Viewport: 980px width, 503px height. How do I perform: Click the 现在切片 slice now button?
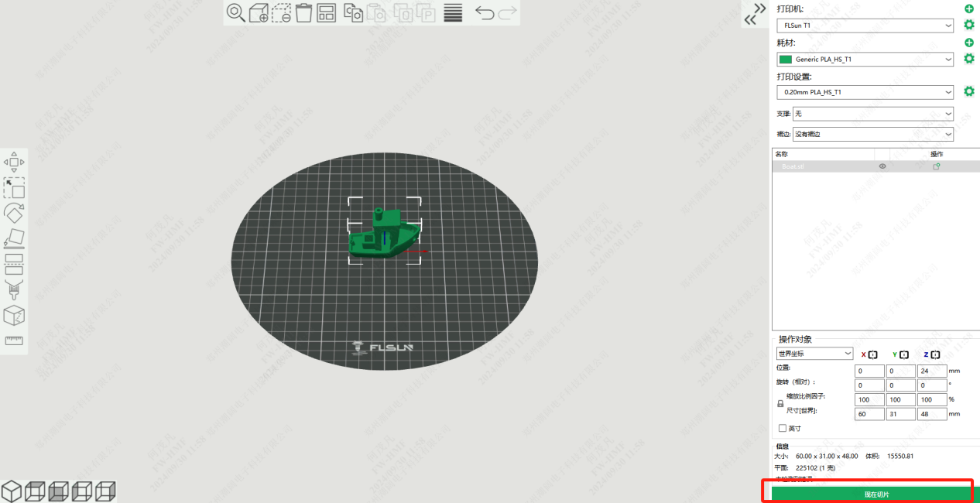point(870,494)
